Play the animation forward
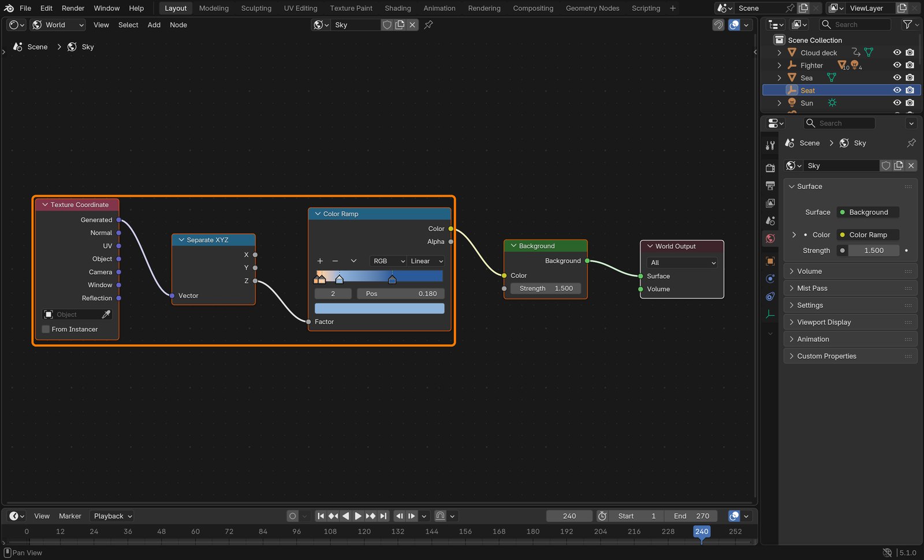 (x=357, y=516)
